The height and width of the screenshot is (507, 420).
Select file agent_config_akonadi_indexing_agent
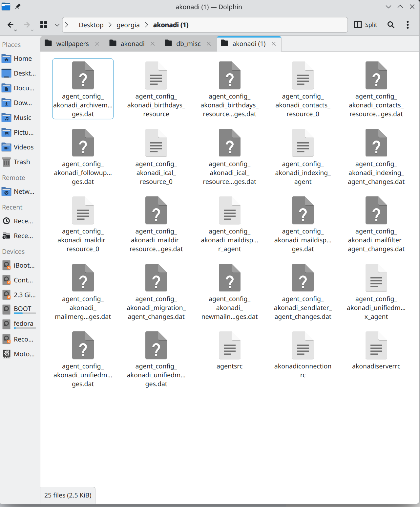click(303, 157)
